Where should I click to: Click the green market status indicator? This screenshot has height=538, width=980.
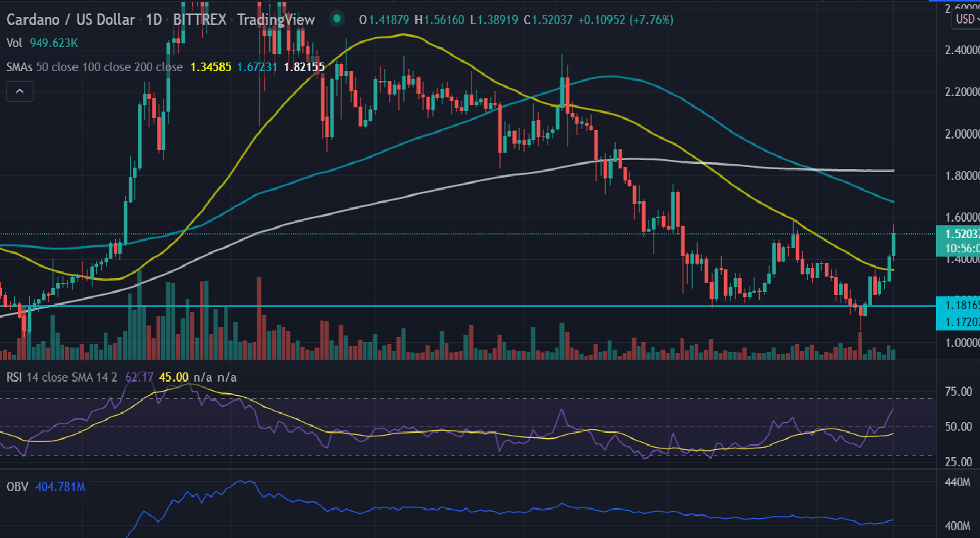338,19
